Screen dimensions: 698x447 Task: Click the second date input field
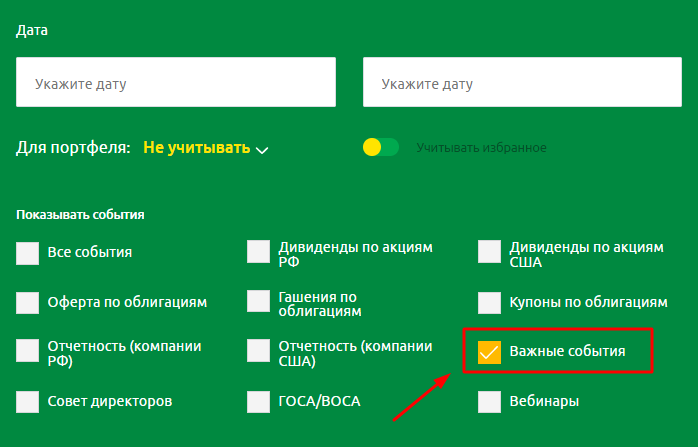tap(522, 82)
